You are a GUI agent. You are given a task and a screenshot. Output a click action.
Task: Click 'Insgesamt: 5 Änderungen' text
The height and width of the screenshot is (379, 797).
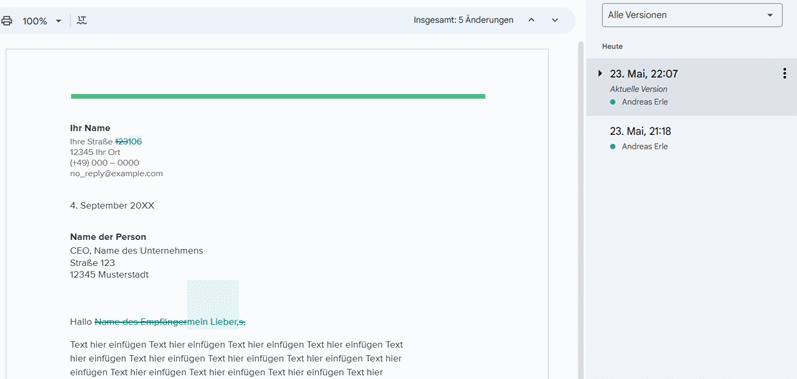pos(463,20)
